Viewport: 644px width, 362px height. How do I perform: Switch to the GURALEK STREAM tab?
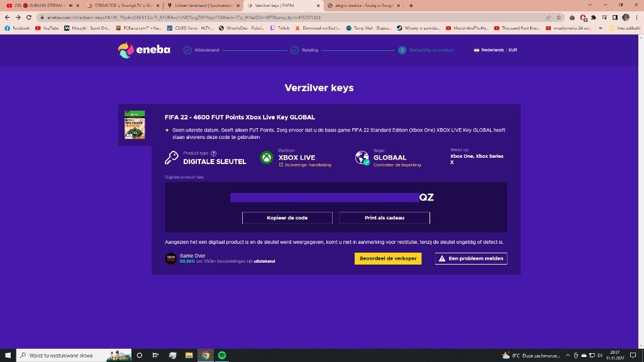click(43, 6)
